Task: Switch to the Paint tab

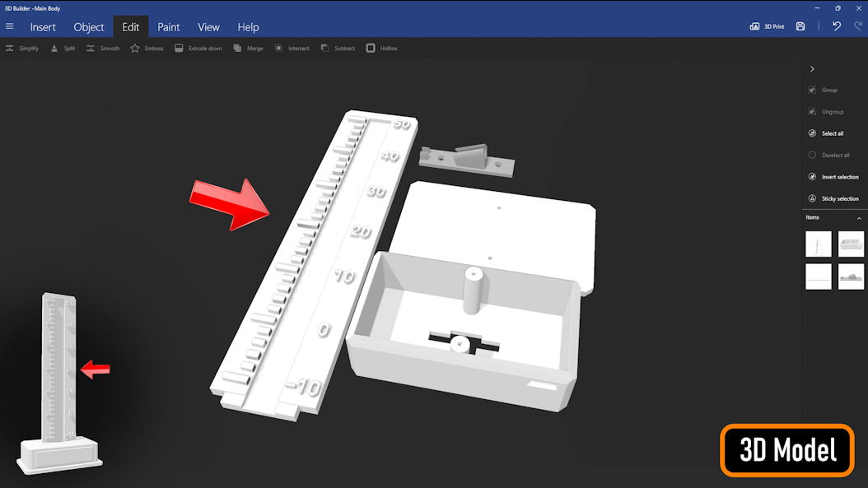Action: [x=169, y=27]
